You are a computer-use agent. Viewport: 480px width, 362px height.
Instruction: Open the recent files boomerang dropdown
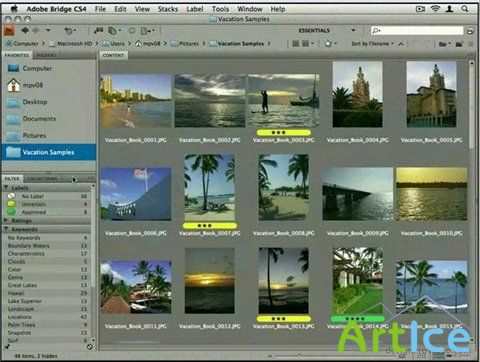coord(70,31)
